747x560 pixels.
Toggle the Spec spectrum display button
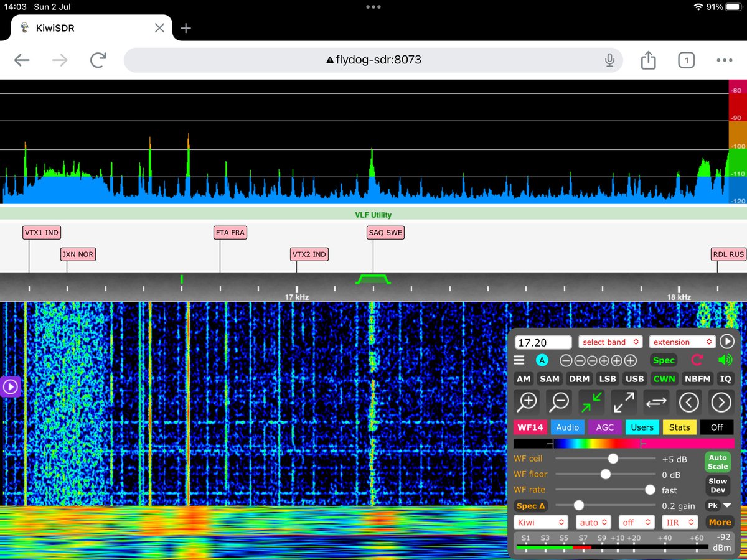664,360
